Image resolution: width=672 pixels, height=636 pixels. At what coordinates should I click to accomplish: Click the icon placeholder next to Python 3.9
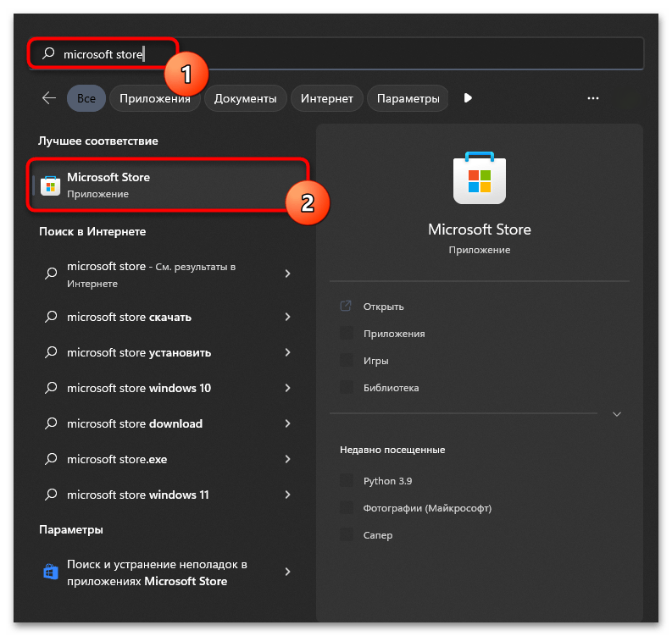coord(347,480)
